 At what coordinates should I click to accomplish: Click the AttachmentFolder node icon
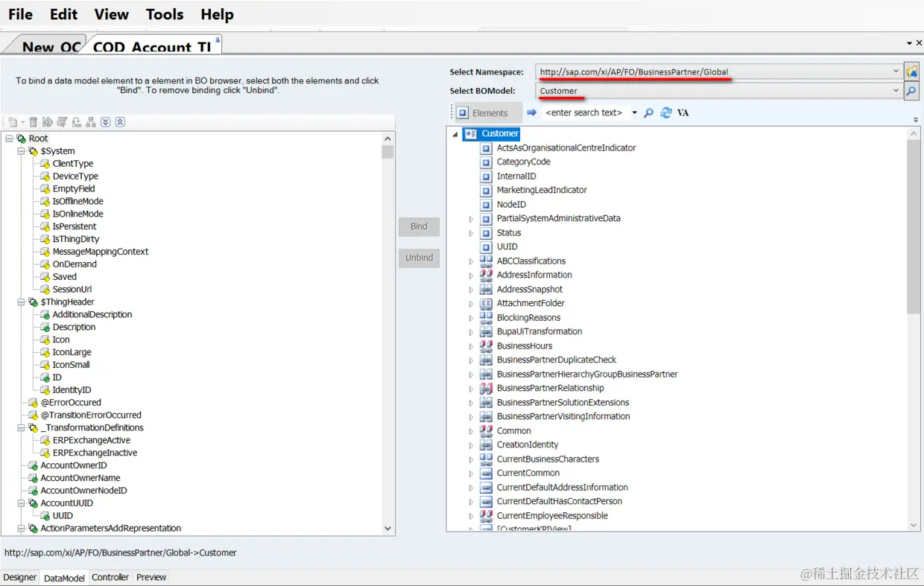pos(486,303)
